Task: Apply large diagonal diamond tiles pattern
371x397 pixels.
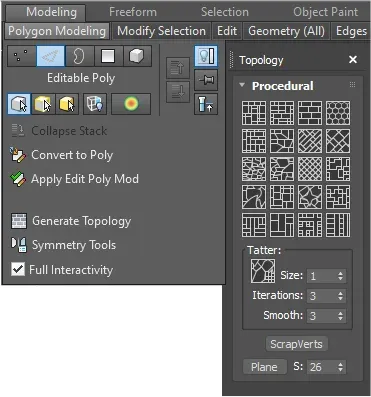Action: coord(338,141)
